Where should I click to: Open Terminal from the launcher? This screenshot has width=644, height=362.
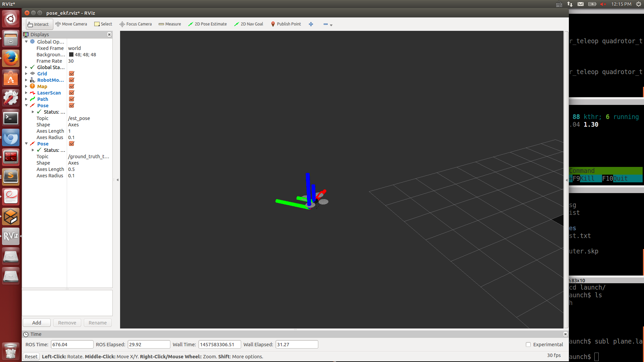point(11,118)
